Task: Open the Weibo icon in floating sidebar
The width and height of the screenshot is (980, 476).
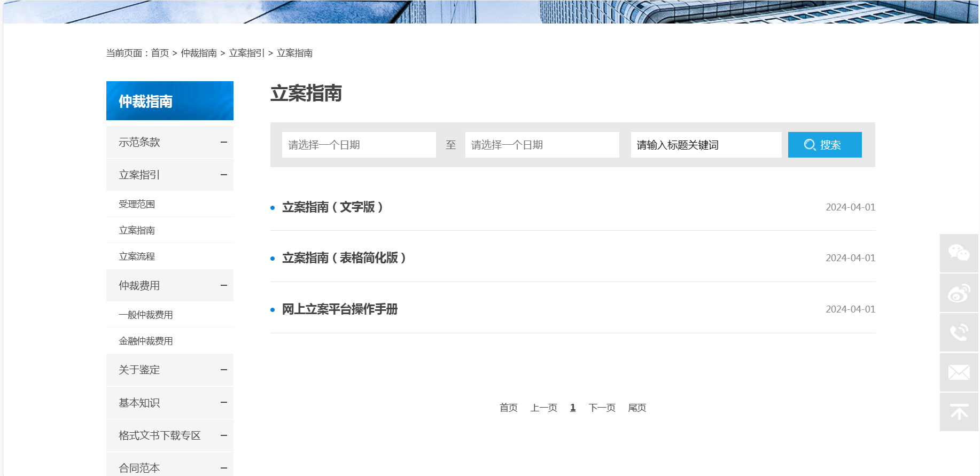Action: [x=959, y=293]
